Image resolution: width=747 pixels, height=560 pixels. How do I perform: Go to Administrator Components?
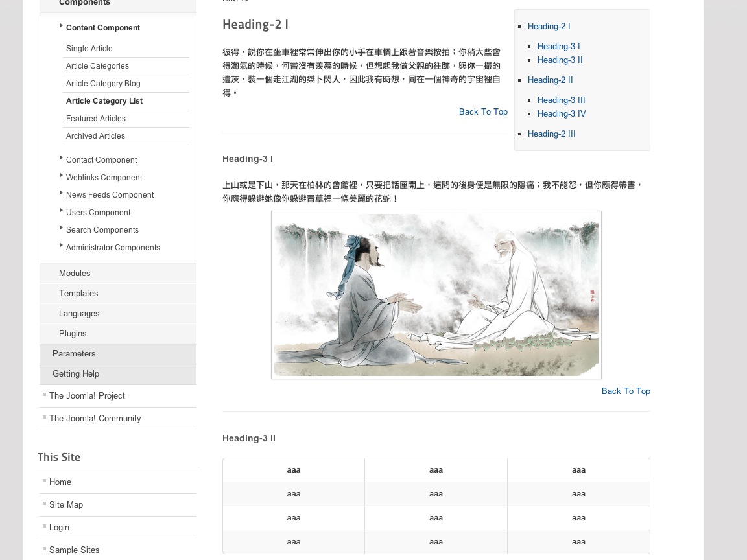(113, 248)
